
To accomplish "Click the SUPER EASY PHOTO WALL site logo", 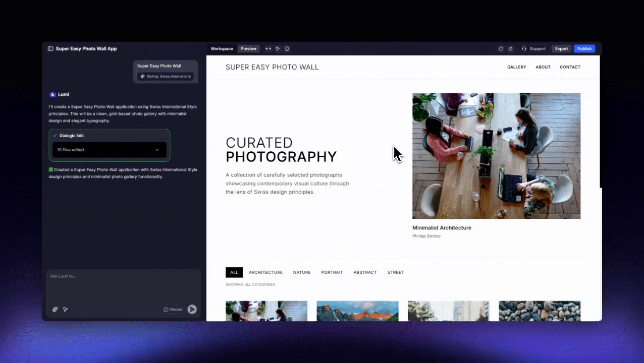I will click(x=272, y=67).
